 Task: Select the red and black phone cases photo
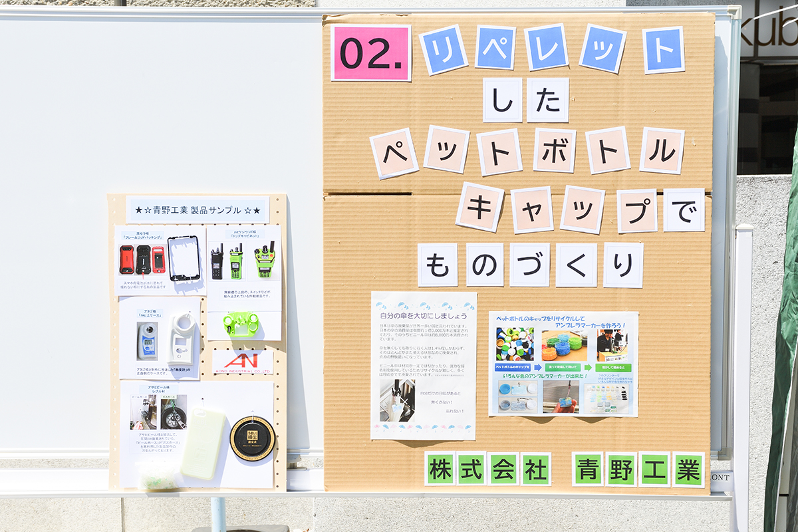click(142, 259)
